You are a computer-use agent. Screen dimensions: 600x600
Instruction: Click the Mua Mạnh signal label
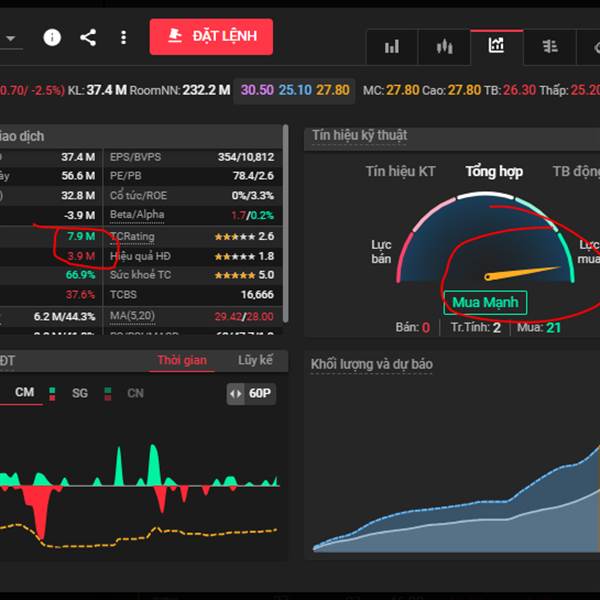coord(485,302)
